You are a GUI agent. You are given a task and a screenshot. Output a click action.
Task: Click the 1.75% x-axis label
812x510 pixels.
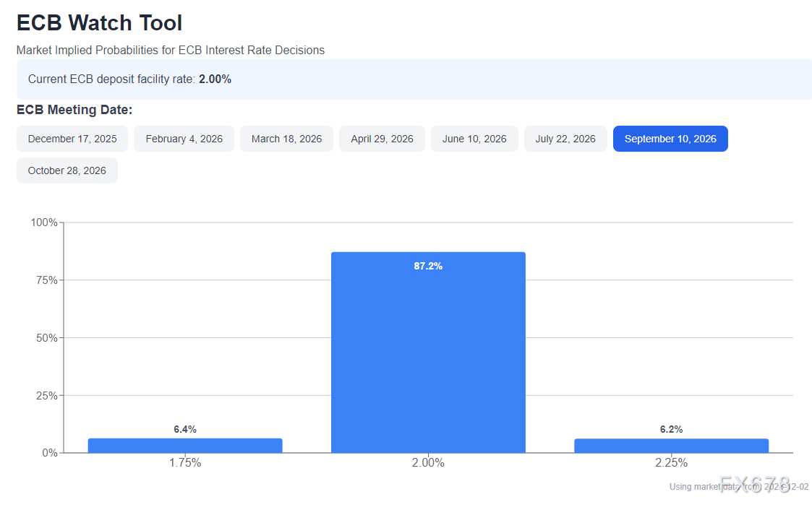click(x=185, y=462)
